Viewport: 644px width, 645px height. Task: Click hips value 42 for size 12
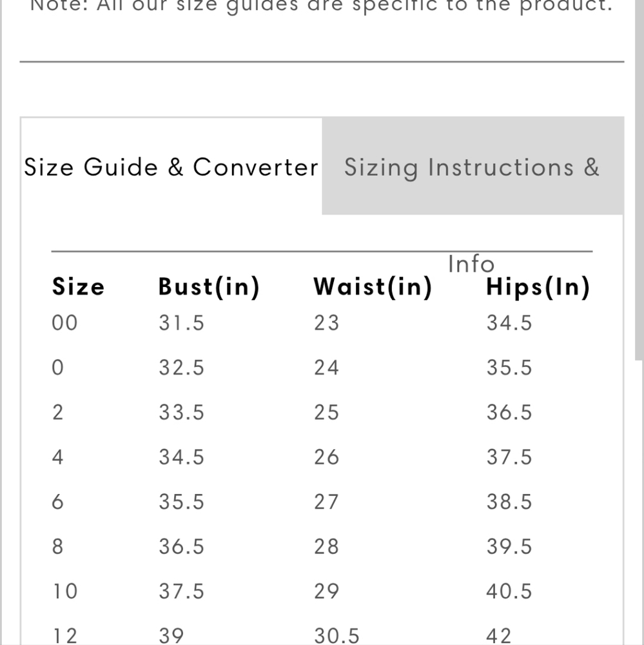pos(499,635)
